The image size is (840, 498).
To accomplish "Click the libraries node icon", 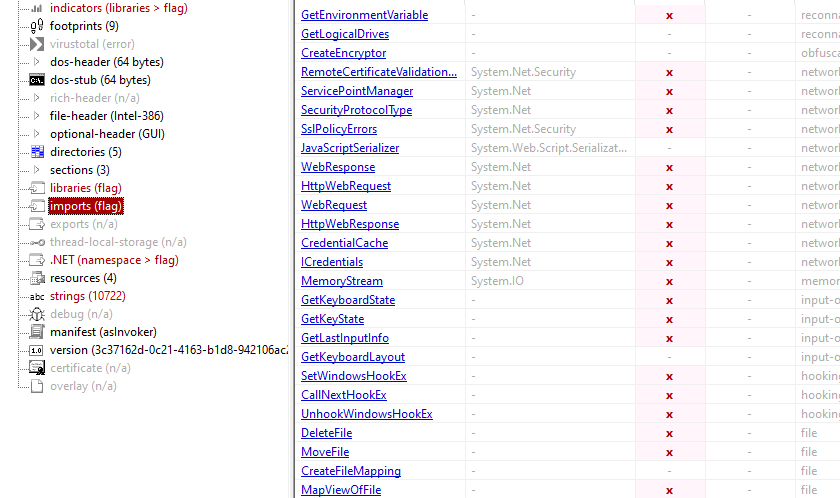I will coord(37,188).
